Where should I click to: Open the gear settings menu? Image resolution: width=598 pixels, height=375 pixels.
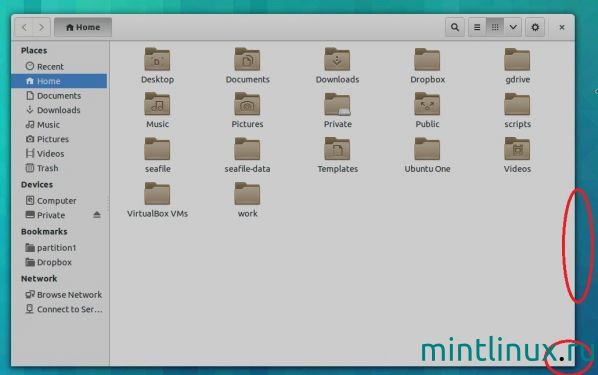click(x=535, y=27)
